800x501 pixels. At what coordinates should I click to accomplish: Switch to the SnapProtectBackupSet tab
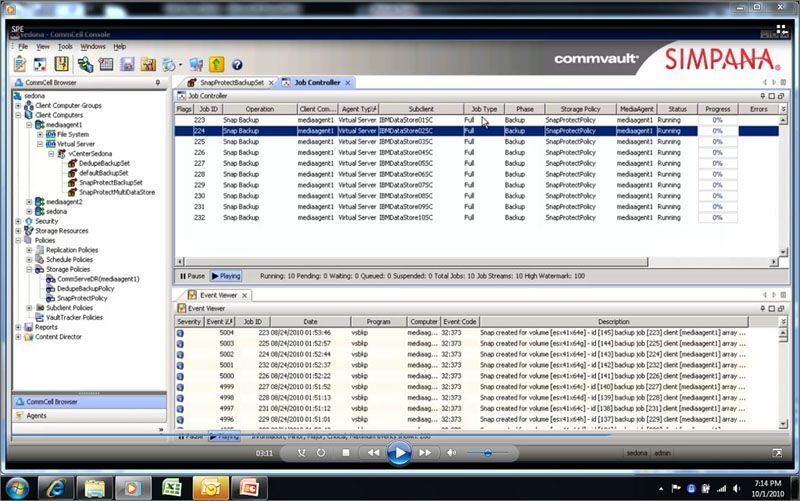pyautogui.click(x=232, y=83)
